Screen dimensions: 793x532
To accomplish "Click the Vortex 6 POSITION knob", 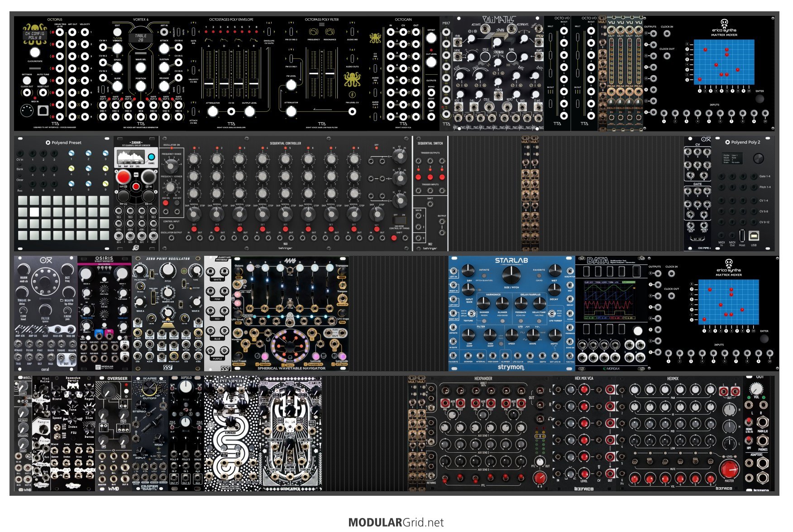I will (141, 86).
